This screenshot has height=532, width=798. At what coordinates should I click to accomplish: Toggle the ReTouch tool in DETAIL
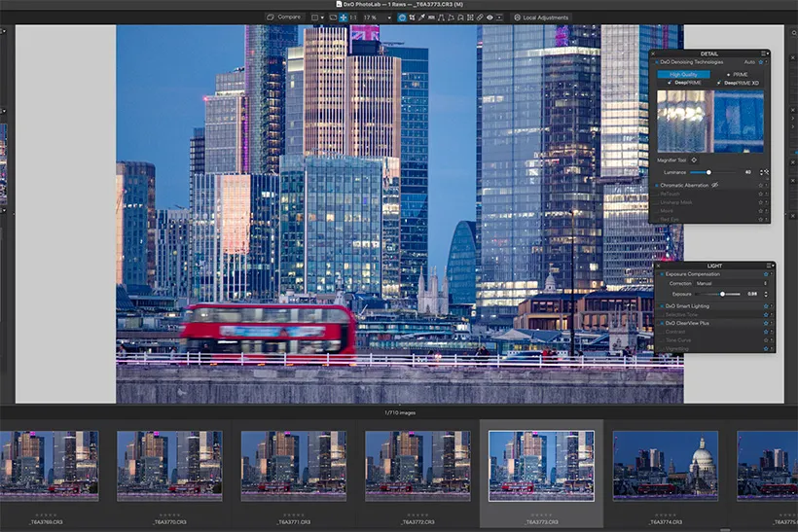point(657,195)
